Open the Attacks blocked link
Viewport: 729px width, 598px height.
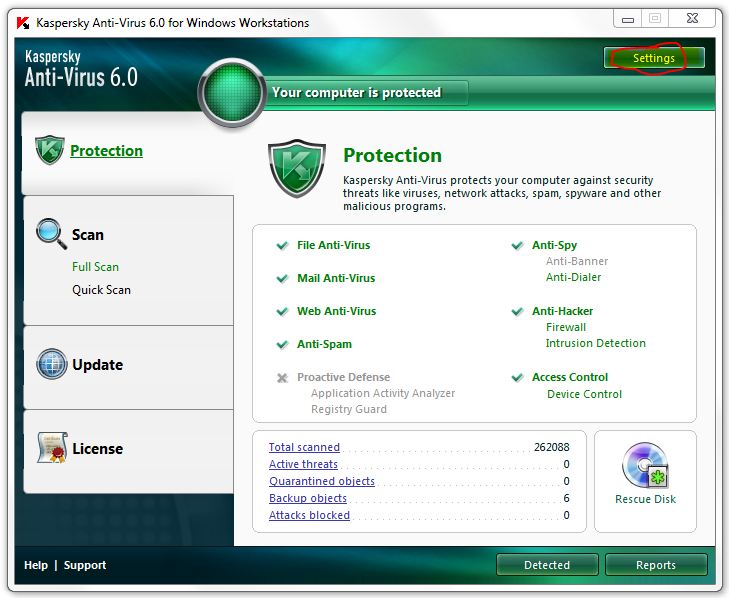[309, 515]
